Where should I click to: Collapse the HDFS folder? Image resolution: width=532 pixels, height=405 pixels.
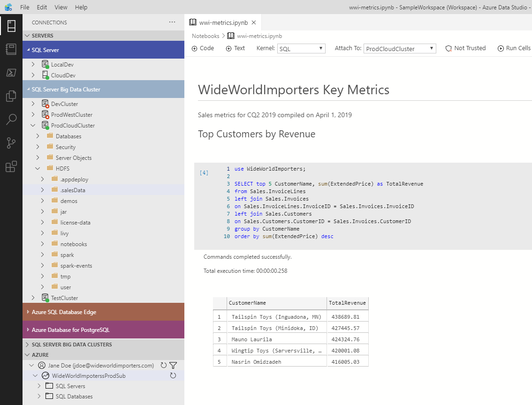point(38,168)
